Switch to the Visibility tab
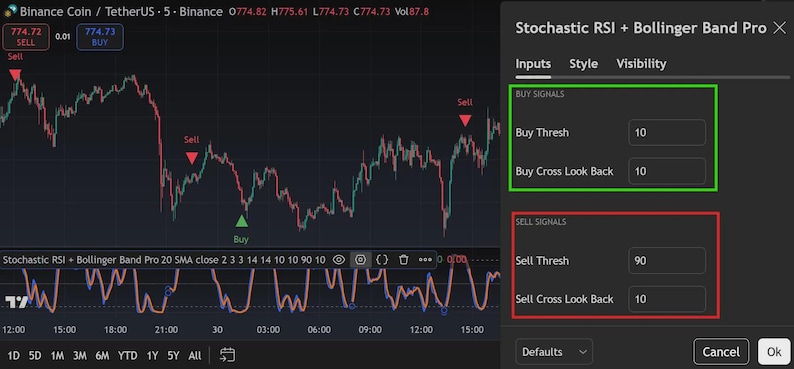Image resolution: width=794 pixels, height=369 pixels. [x=641, y=64]
